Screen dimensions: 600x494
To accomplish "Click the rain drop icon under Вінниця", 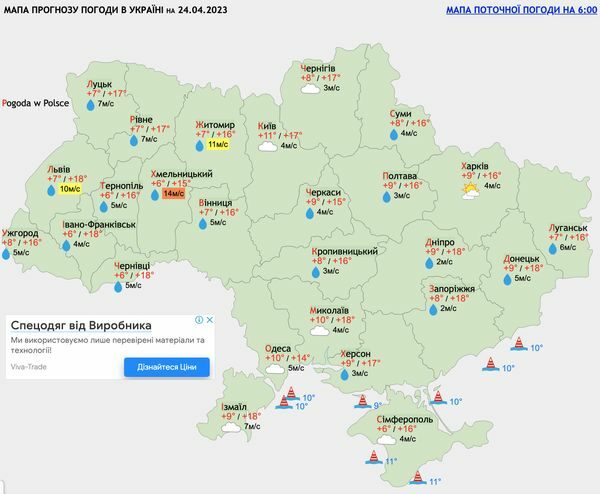I will pos(203,223).
